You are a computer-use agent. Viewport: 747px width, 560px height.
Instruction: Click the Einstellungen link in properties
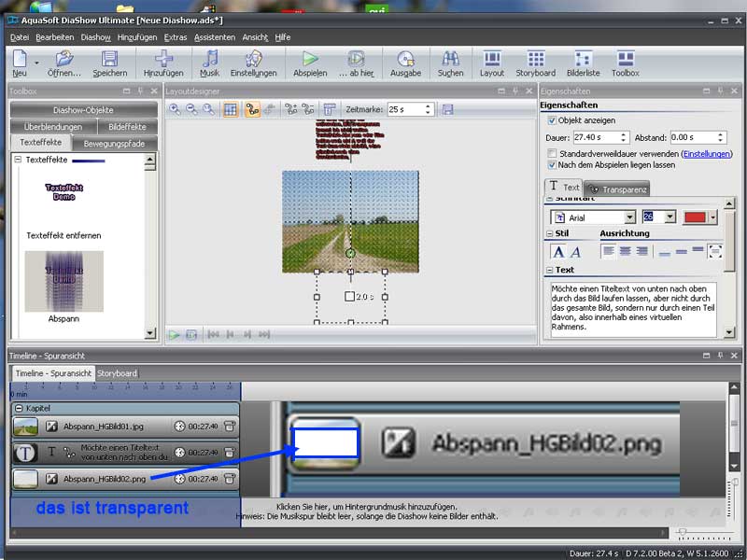(707, 153)
